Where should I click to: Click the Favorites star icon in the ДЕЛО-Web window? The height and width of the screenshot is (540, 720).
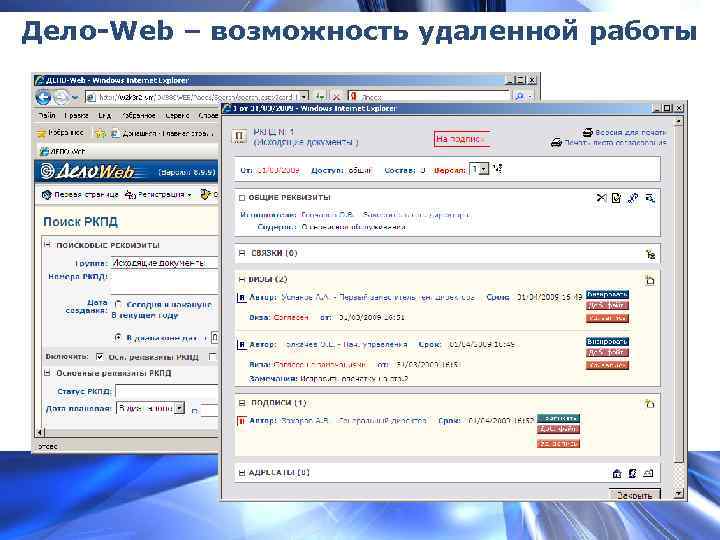41,134
